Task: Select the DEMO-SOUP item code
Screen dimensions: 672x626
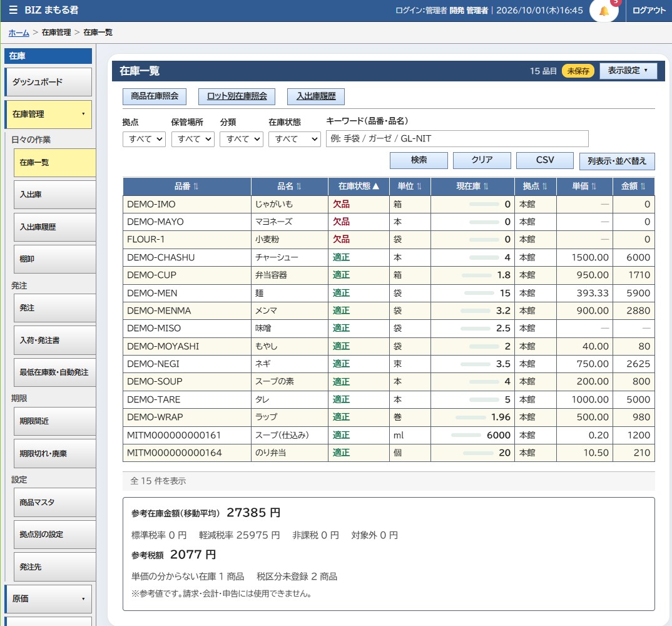Action: point(155,382)
